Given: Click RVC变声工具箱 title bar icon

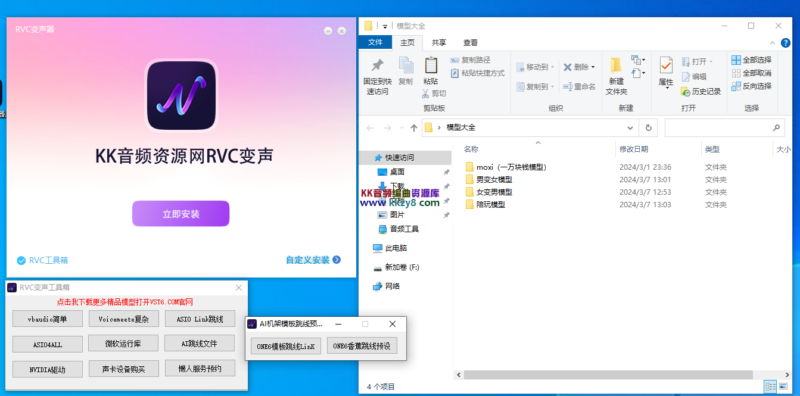Looking at the screenshot, I should tap(12, 288).
